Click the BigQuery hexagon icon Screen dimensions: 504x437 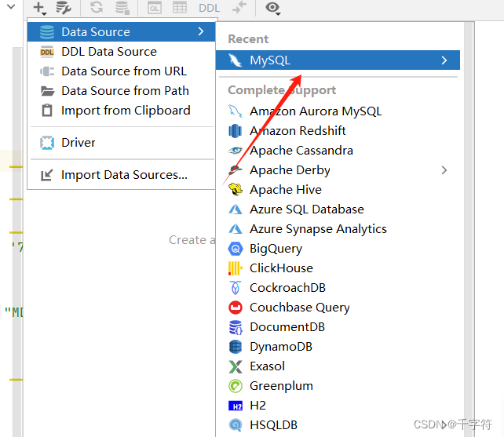236,249
